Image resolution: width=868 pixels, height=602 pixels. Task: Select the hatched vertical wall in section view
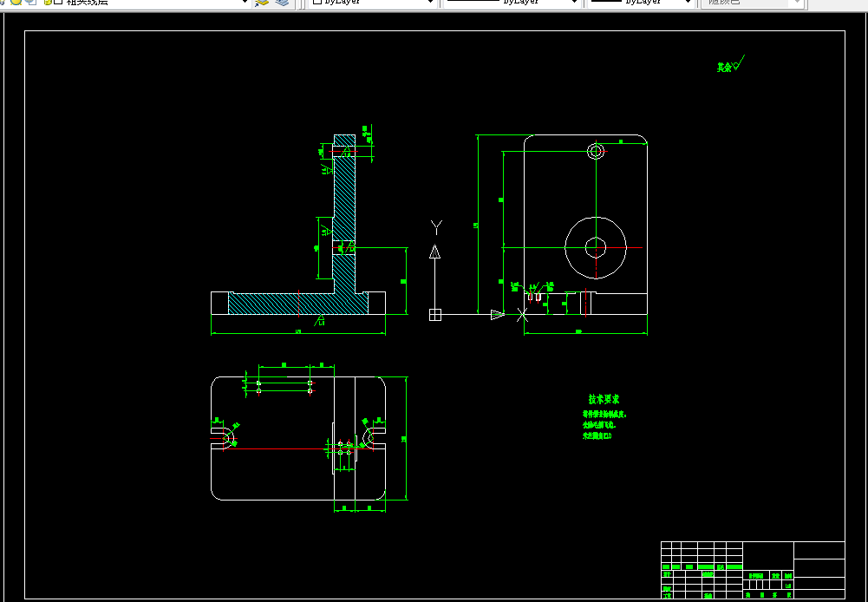(343, 213)
